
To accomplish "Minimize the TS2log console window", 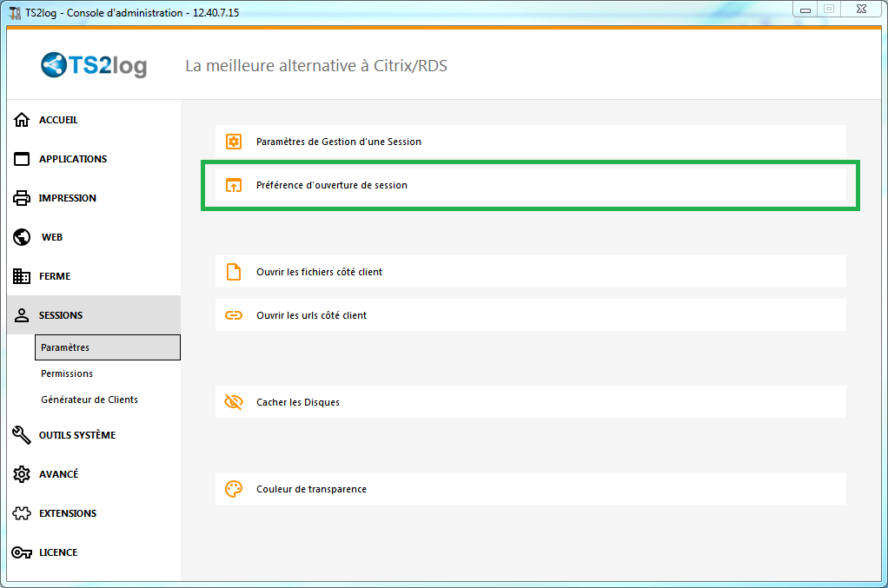I will (805, 10).
